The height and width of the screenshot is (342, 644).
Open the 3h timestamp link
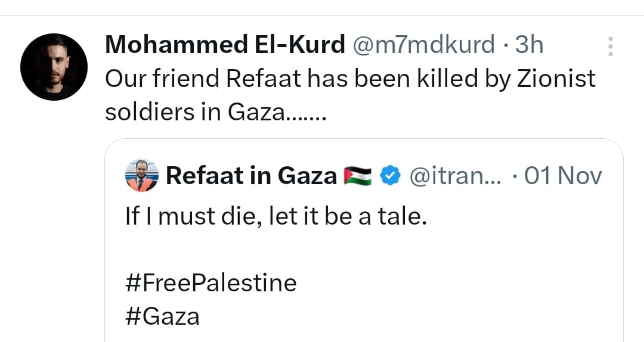tap(529, 45)
